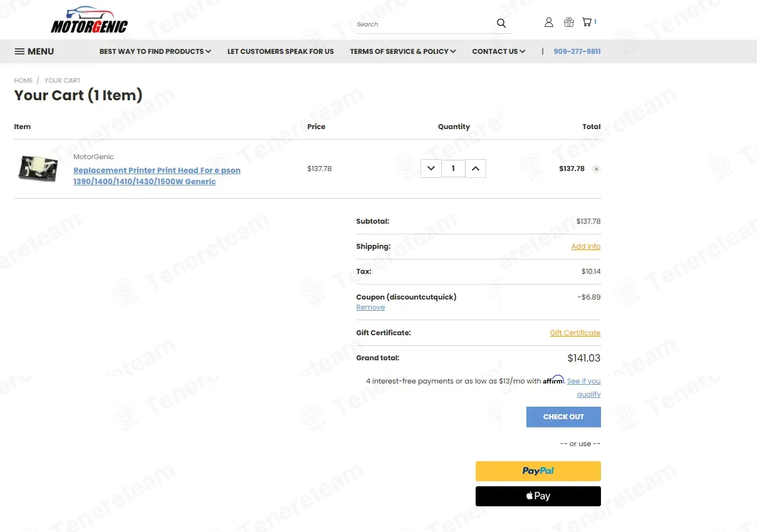This screenshot has height=532, width=757.
Task: Click the MotorGenic logo
Action: click(89, 20)
